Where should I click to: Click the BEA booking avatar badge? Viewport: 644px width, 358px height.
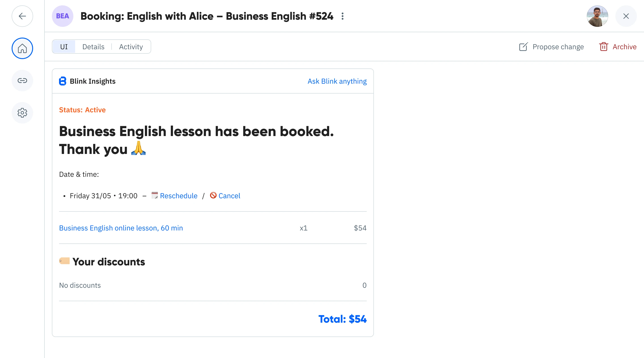pos(63,16)
